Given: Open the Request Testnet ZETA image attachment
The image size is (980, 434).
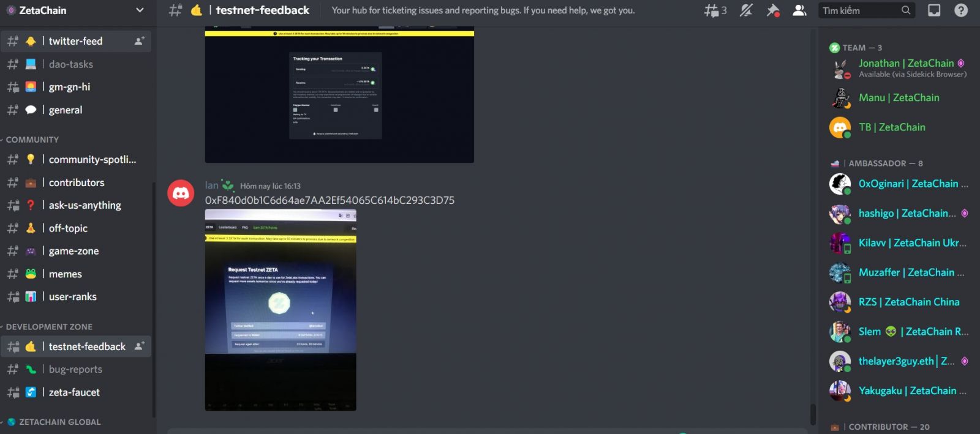Looking at the screenshot, I should pos(281,310).
